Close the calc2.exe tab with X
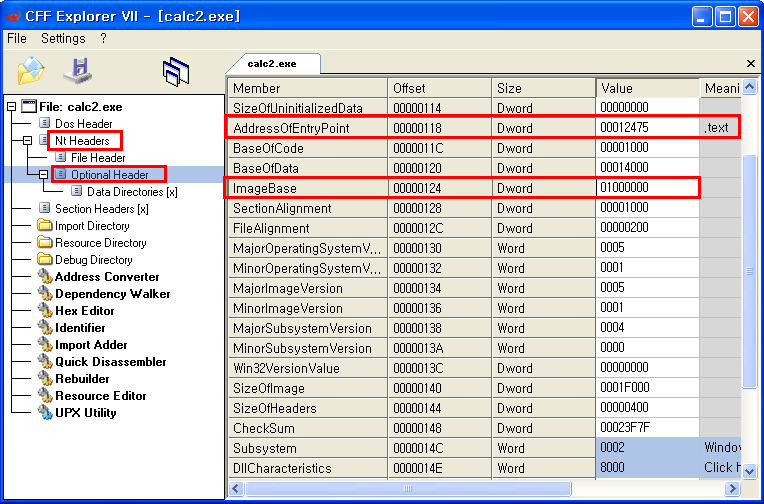This screenshot has width=764, height=504. tap(751, 63)
